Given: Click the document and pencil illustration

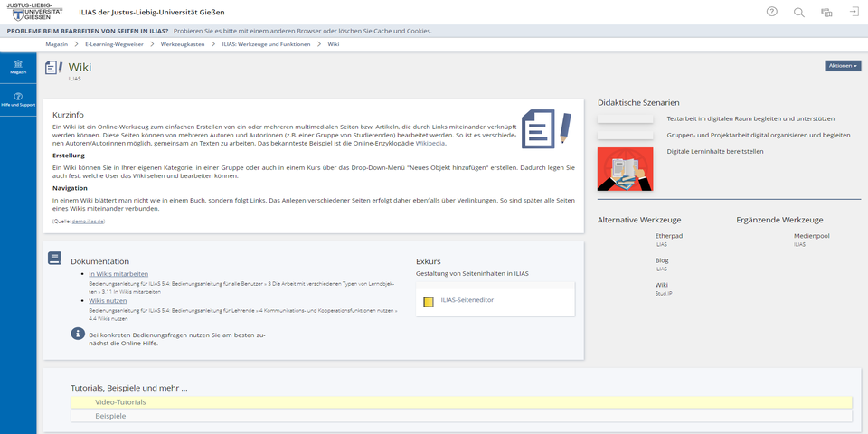Looking at the screenshot, I should [x=546, y=128].
